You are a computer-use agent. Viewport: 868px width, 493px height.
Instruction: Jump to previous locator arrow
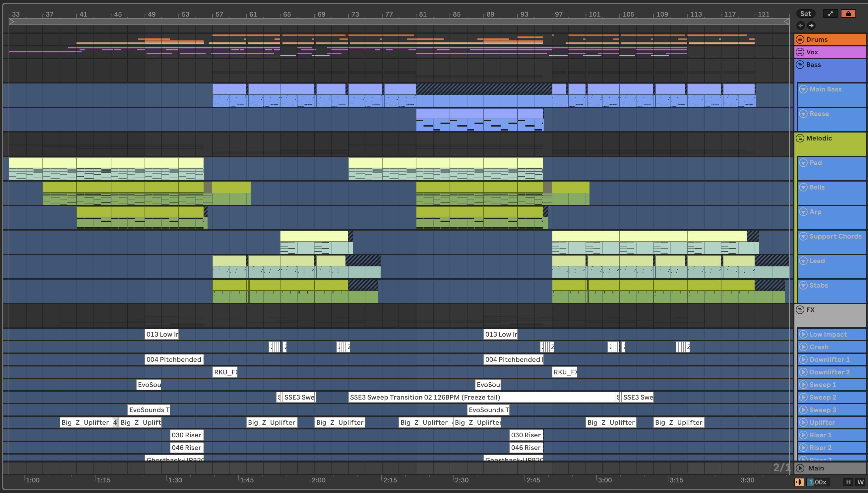[801, 26]
